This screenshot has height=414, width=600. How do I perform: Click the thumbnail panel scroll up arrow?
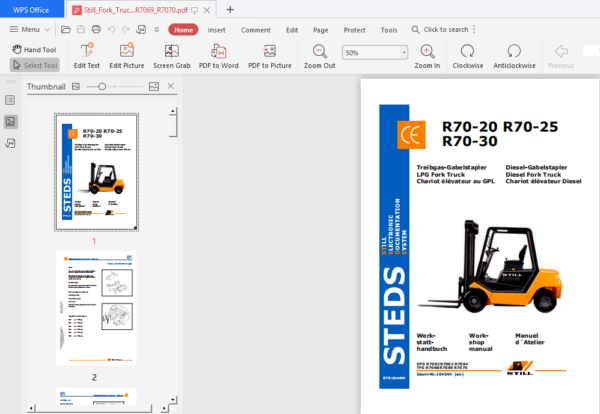click(173, 111)
